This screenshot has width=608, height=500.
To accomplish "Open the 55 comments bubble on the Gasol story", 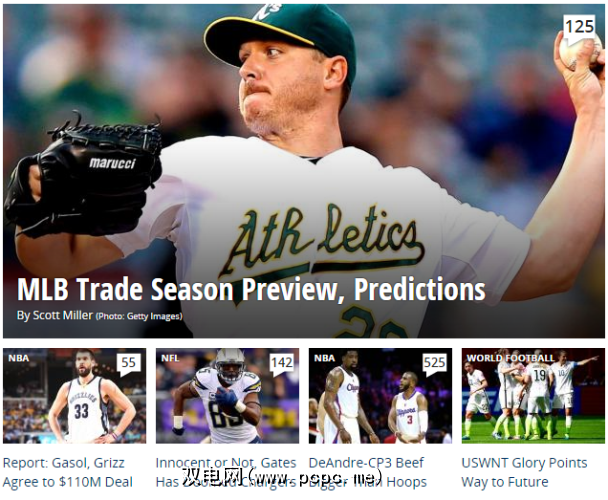I will tap(129, 364).
